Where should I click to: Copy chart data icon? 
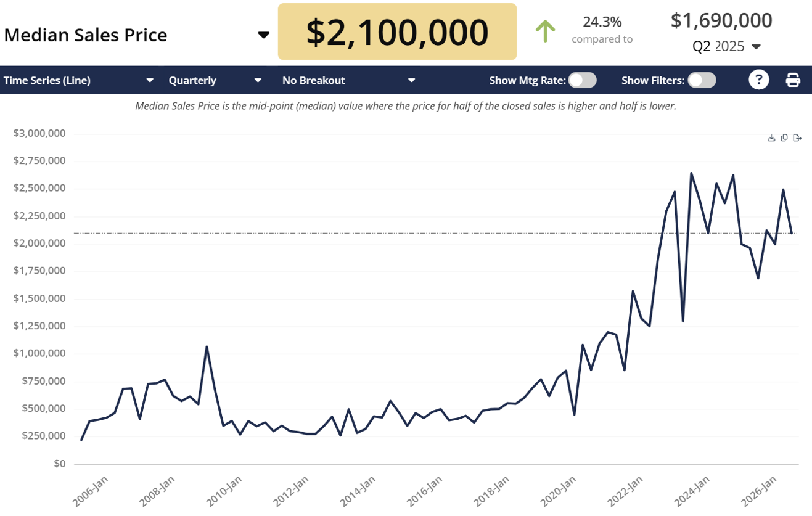click(784, 138)
